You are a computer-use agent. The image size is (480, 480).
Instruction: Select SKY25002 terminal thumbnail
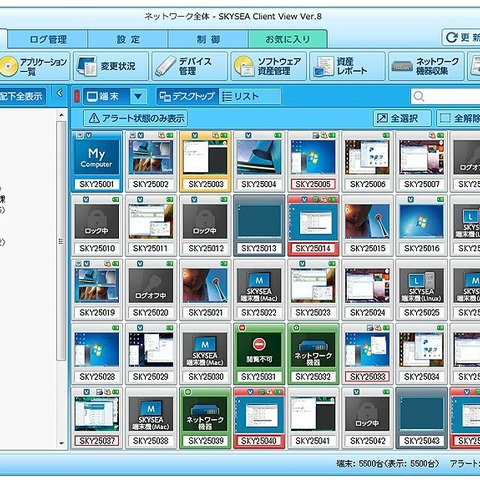coord(151,161)
